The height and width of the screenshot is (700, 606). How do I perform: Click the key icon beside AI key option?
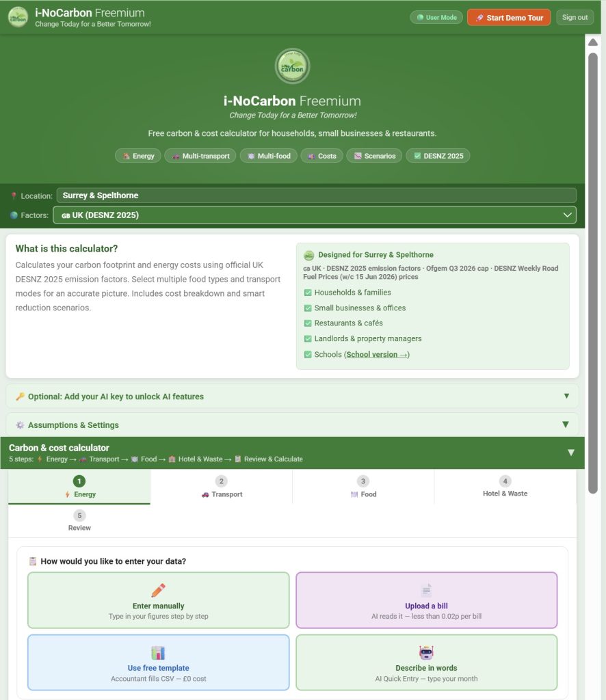[20, 396]
